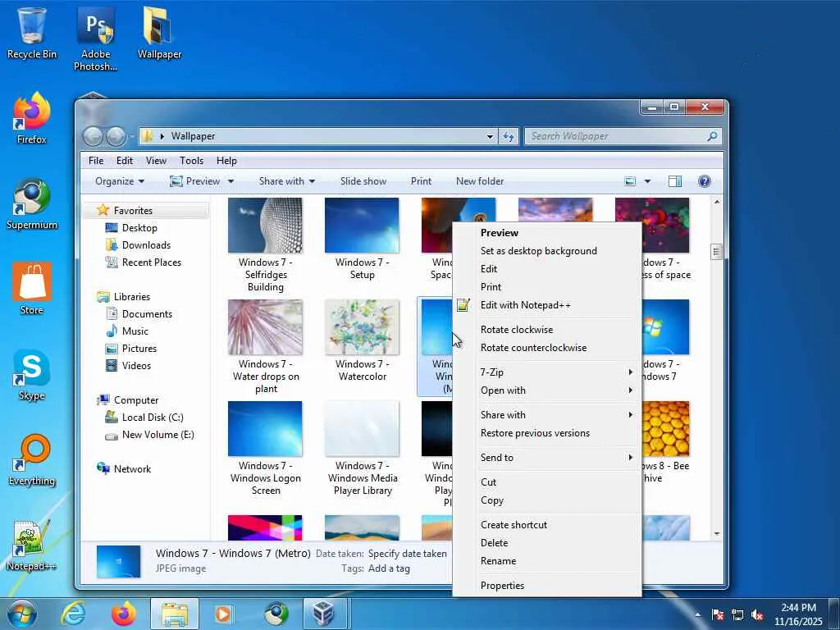Open VirtualBox from the taskbar
Image resolution: width=840 pixels, height=630 pixels.
tap(323, 614)
